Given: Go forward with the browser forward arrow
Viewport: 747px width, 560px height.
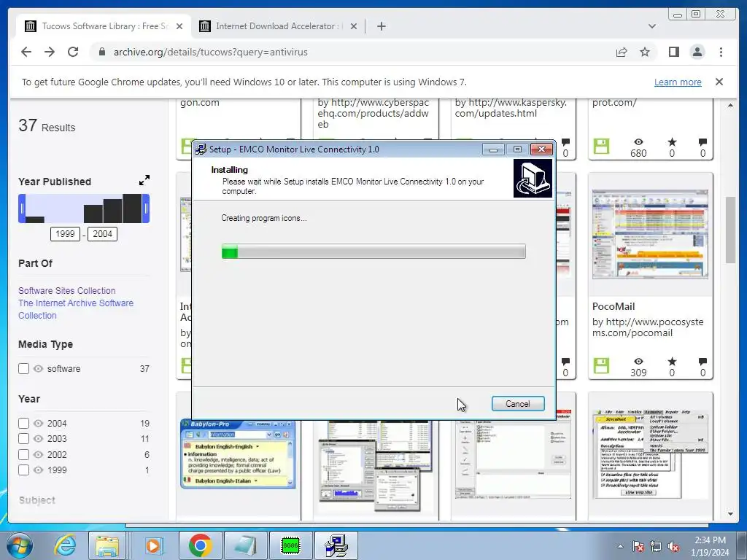Looking at the screenshot, I should [x=50, y=52].
